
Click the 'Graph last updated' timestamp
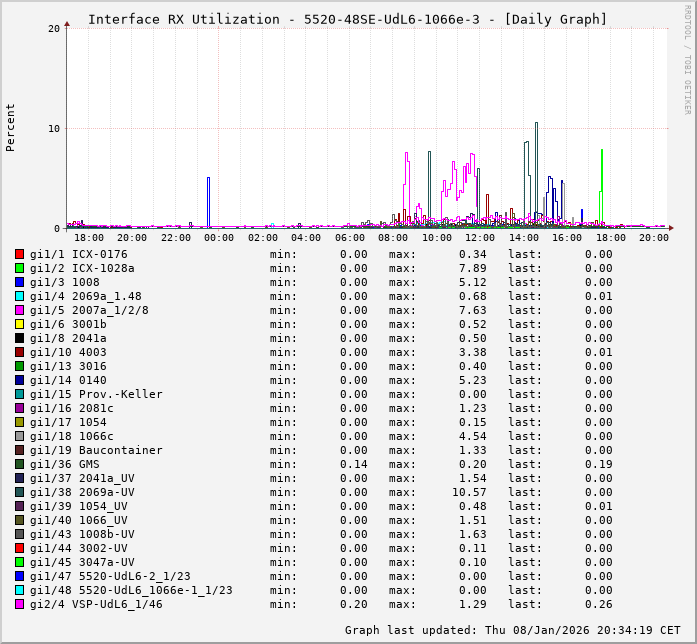click(x=513, y=630)
